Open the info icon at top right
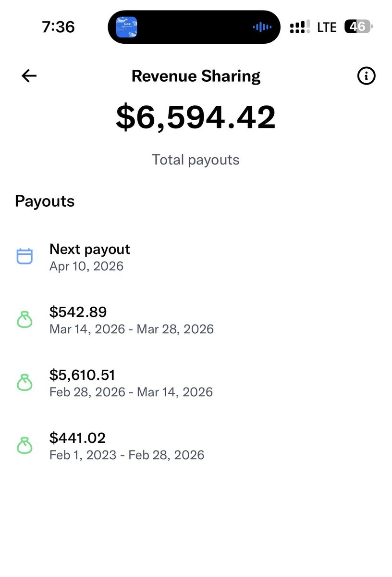The image size is (392, 577). (x=367, y=76)
